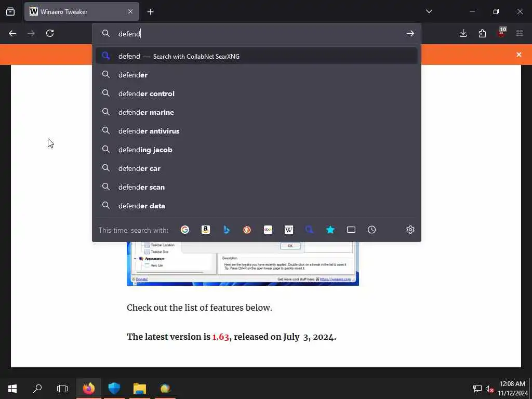Viewport: 532px width, 399px height.
Task: Open search settings gear icon
Action: coord(410,230)
